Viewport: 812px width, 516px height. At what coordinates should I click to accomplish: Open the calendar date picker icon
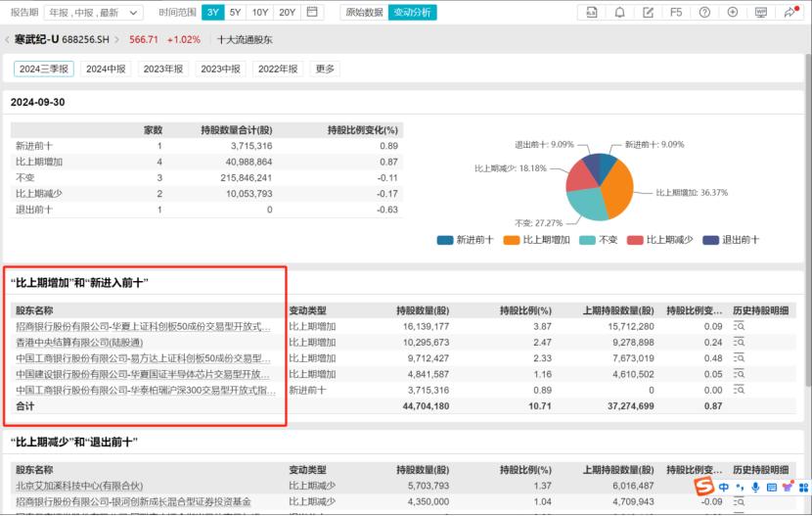tap(312, 12)
